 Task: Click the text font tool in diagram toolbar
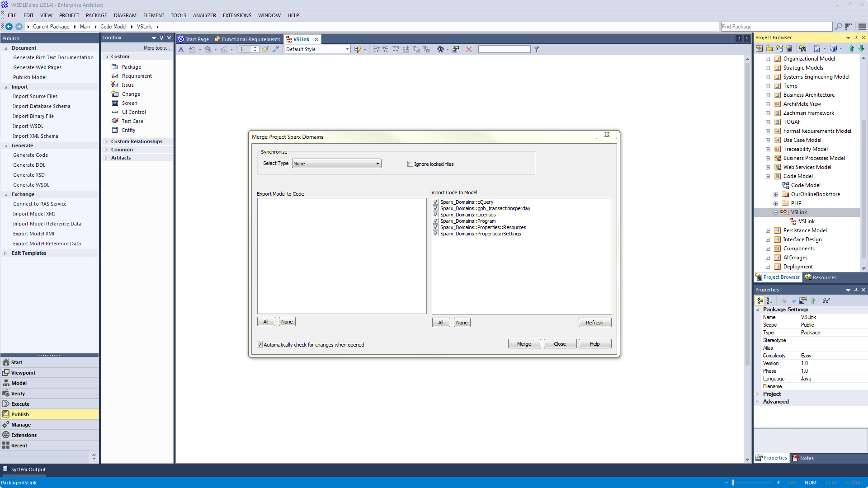pos(181,49)
